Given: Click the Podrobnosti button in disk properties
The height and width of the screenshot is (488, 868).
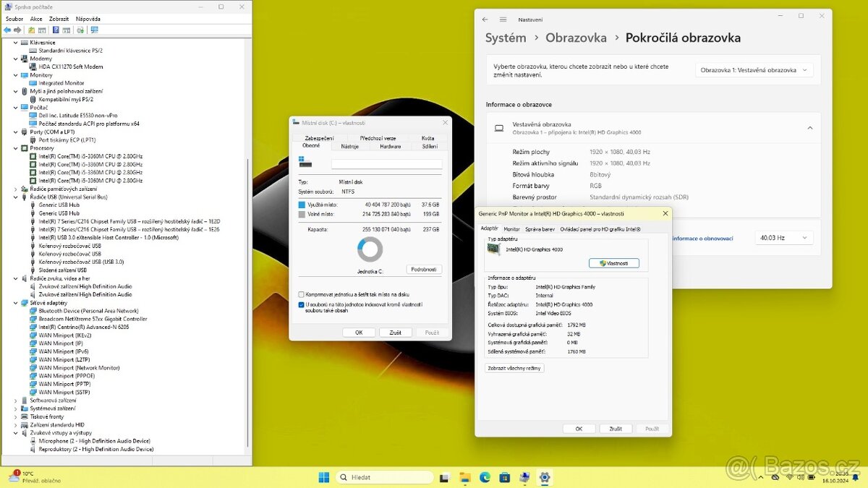Looking at the screenshot, I should (424, 268).
